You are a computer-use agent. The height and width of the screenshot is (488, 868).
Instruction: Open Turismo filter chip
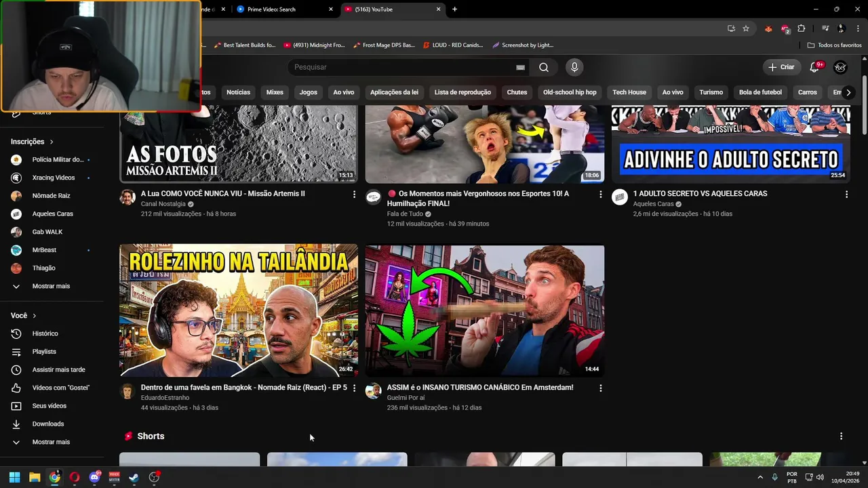(x=711, y=92)
